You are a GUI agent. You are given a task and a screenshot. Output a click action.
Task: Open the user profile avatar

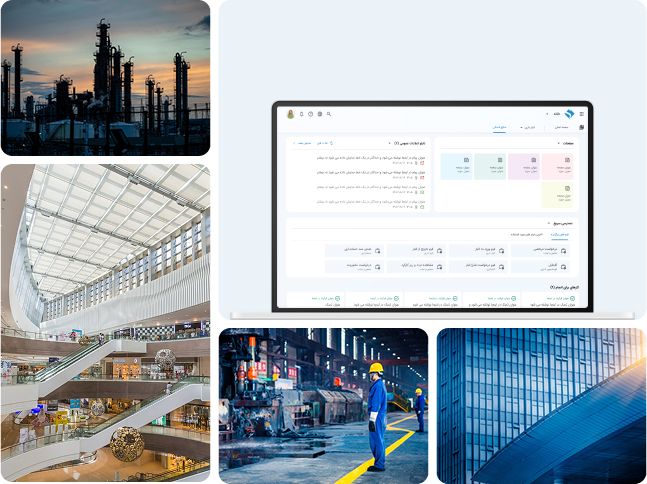[x=291, y=114]
